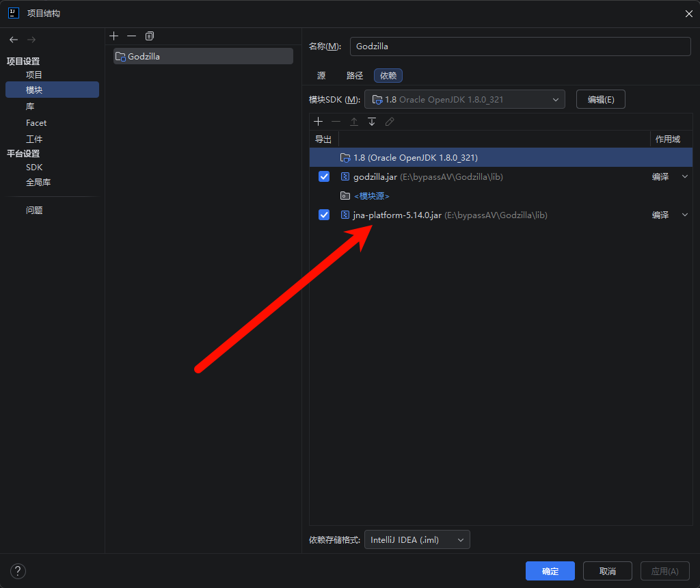Click the 导出 column header

pos(323,139)
